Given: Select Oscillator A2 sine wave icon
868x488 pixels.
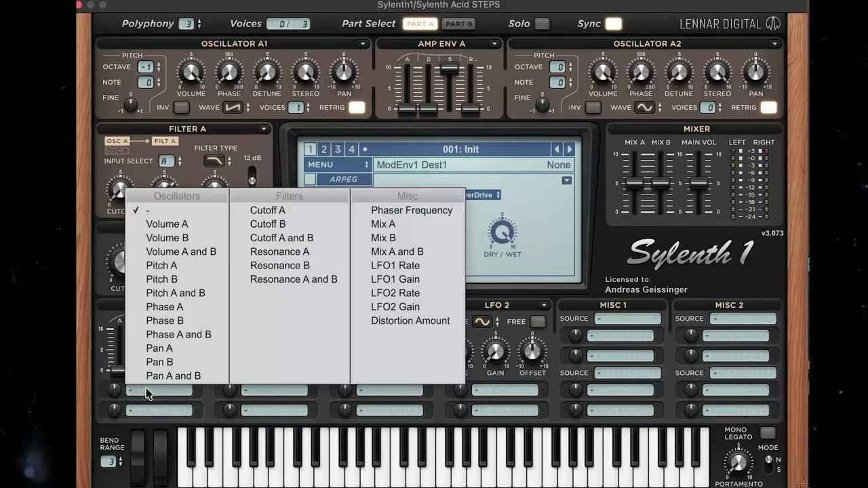Looking at the screenshot, I should click(x=644, y=108).
